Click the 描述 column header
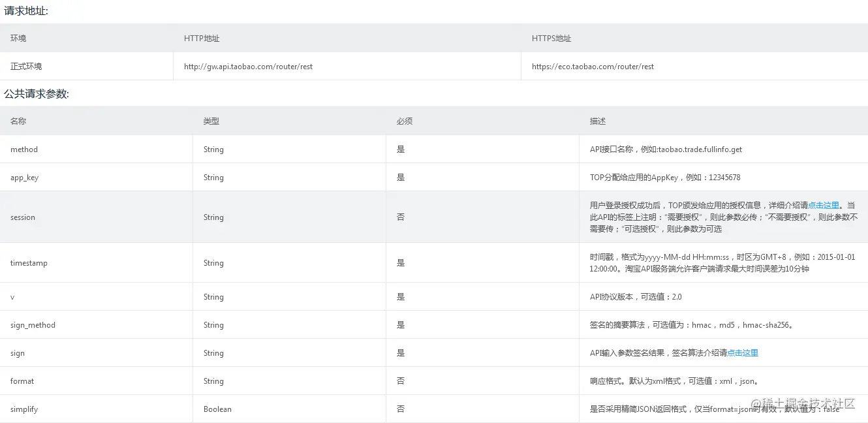 tap(598, 121)
